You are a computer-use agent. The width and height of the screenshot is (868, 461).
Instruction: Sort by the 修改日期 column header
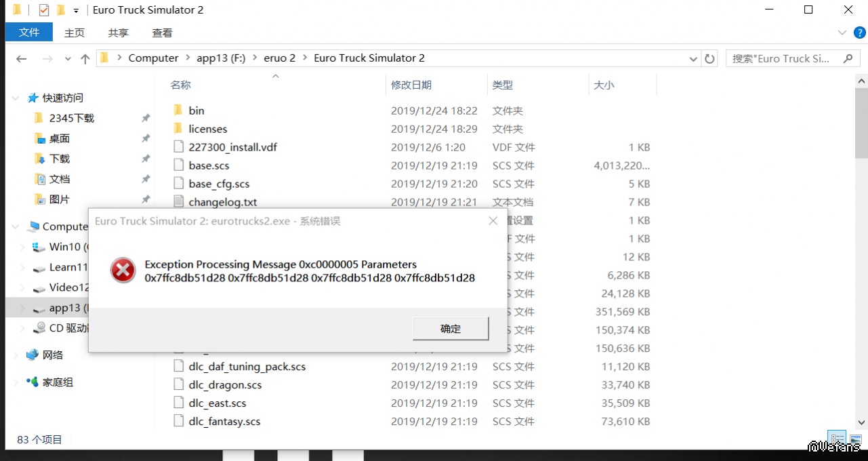click(x=411, y=85)
